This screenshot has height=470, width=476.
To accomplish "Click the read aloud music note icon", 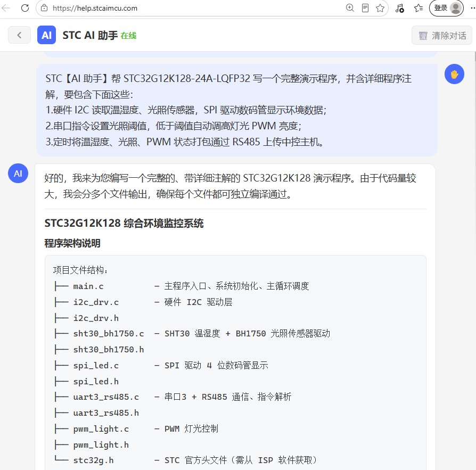I will point(399,8).
